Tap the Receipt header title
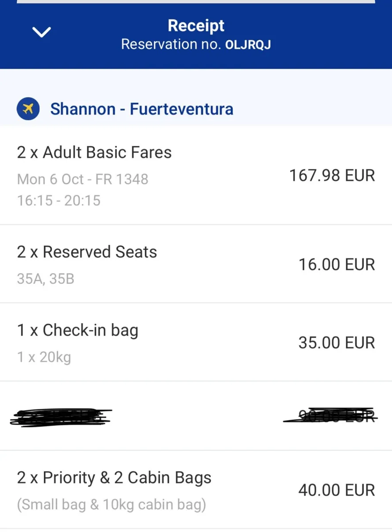Viewport: 392px width, 532px height. pos(196,26)
